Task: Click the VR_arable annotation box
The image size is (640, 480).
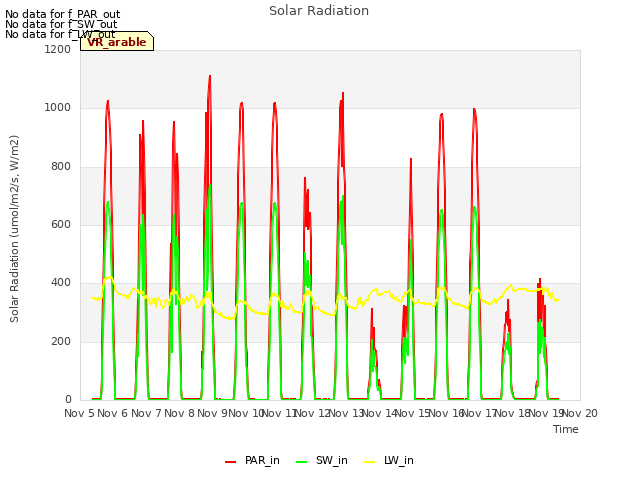Action: tap(117, 41)
